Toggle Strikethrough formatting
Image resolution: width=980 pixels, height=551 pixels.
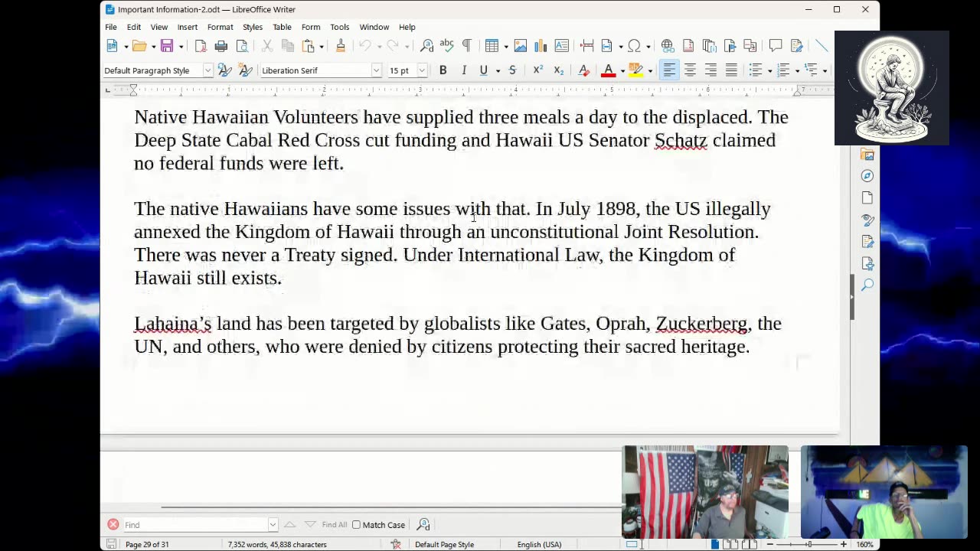tap(512, 70)
